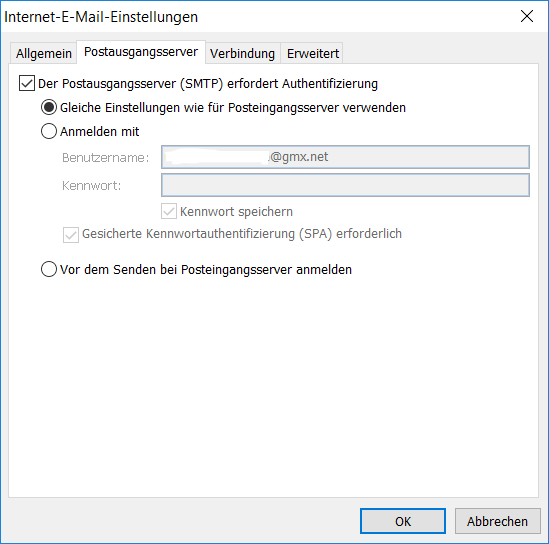The width and height of the screenshot is (549, 544).
Task: Click the empty area below radio options
Action: coord(273,385)
